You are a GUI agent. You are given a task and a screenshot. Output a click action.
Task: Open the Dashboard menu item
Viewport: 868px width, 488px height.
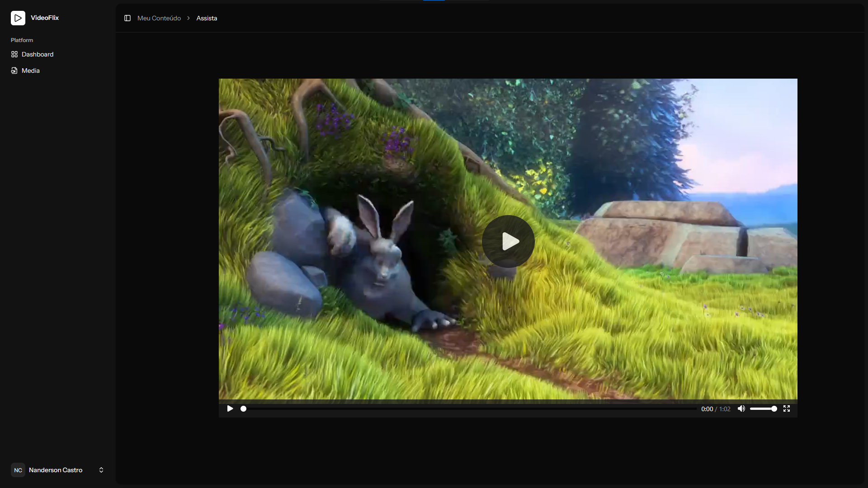[x=58, y=54]
